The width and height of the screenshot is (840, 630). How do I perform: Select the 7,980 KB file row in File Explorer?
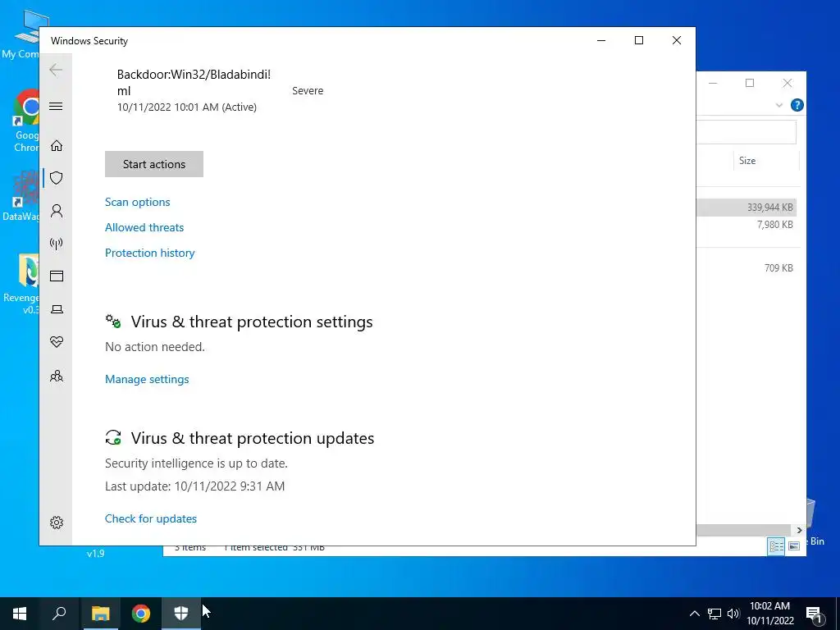click(x=746, y=225)
